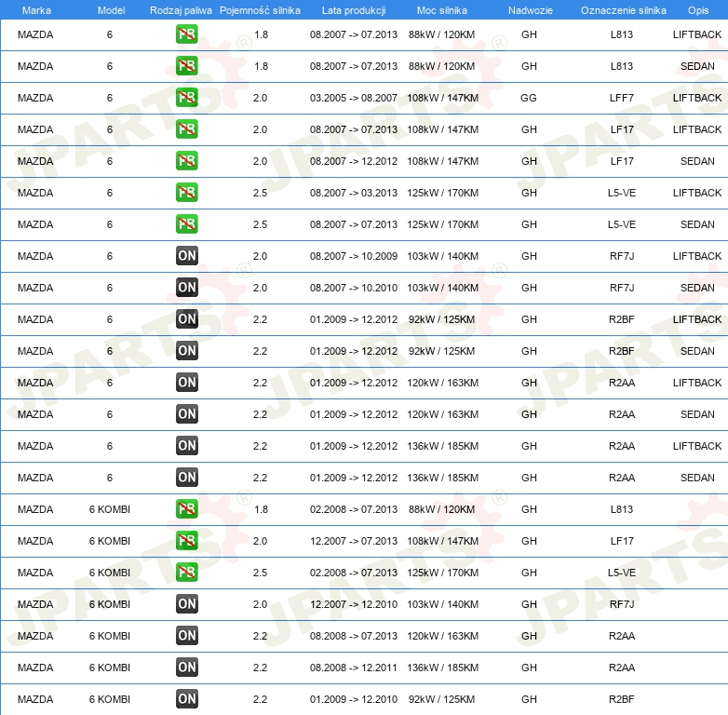Click diesel ON icon in Mazda 6 RF7J SEDAN row
This screenshot has height=715, width=728.
(186, 288)
